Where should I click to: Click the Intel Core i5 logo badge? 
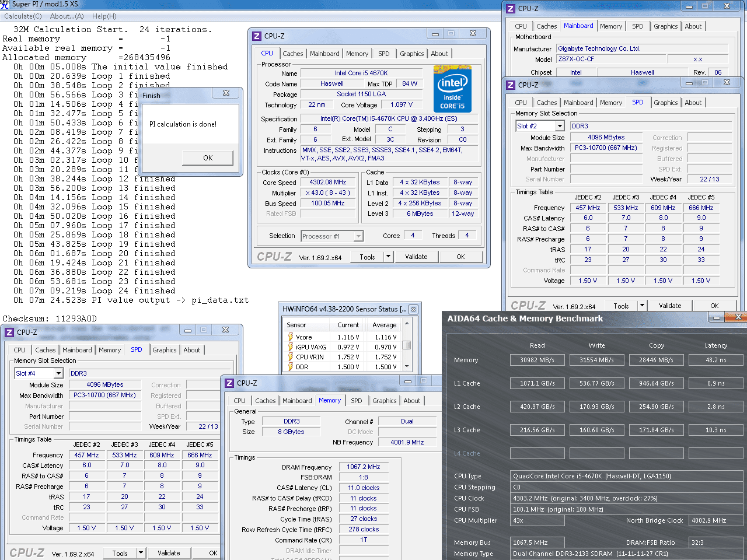[x=452, y=89]
